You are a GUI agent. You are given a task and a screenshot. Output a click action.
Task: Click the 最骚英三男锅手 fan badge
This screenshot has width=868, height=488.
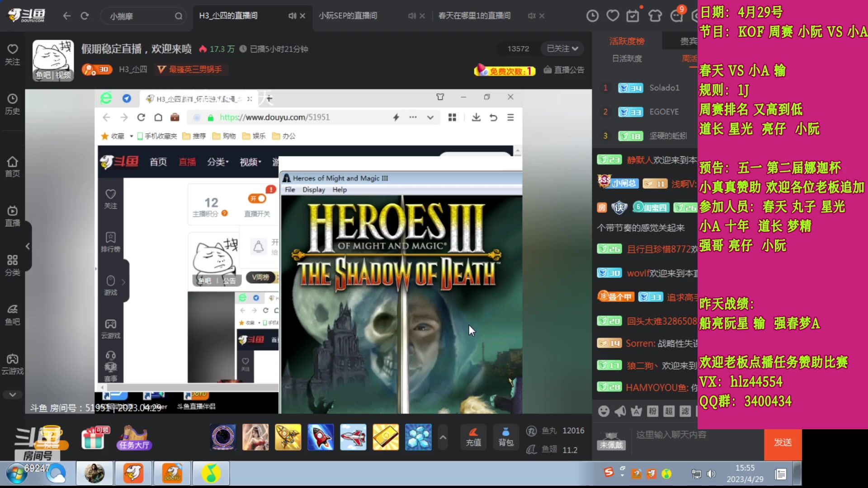pos(190,69)
